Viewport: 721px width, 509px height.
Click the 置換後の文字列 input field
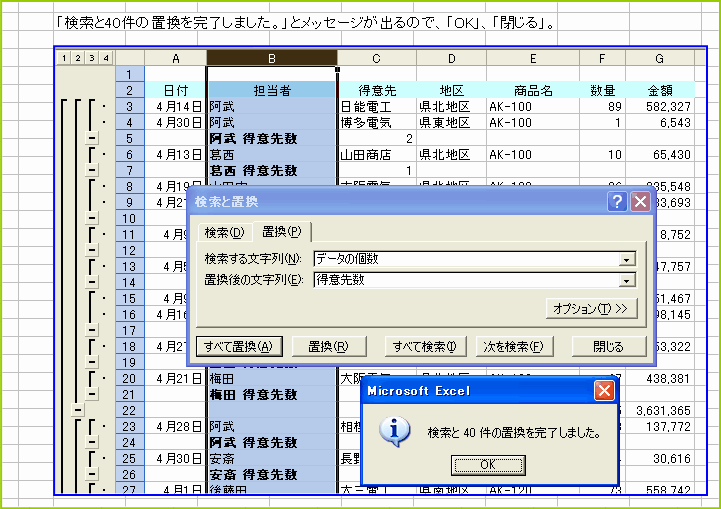[x=468, y=280]
